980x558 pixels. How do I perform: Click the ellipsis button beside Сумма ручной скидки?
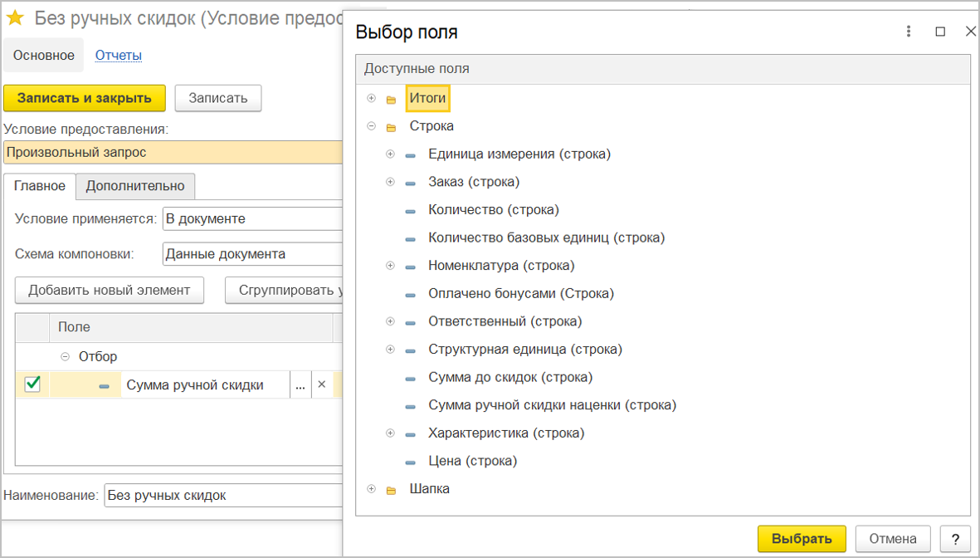(300, 384)
